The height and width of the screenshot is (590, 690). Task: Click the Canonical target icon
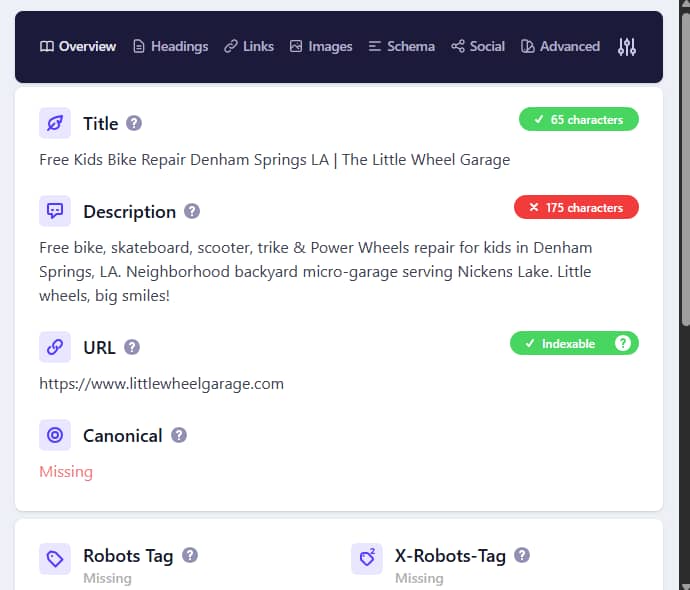pyautogui.click(x=55, y=435)
